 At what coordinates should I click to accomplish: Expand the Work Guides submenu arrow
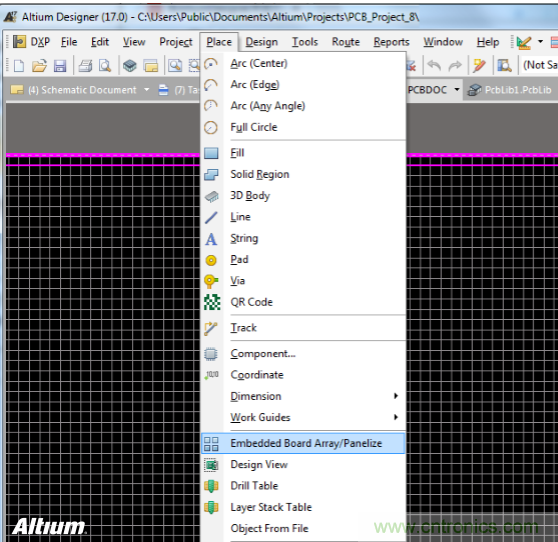click(396, 417)
